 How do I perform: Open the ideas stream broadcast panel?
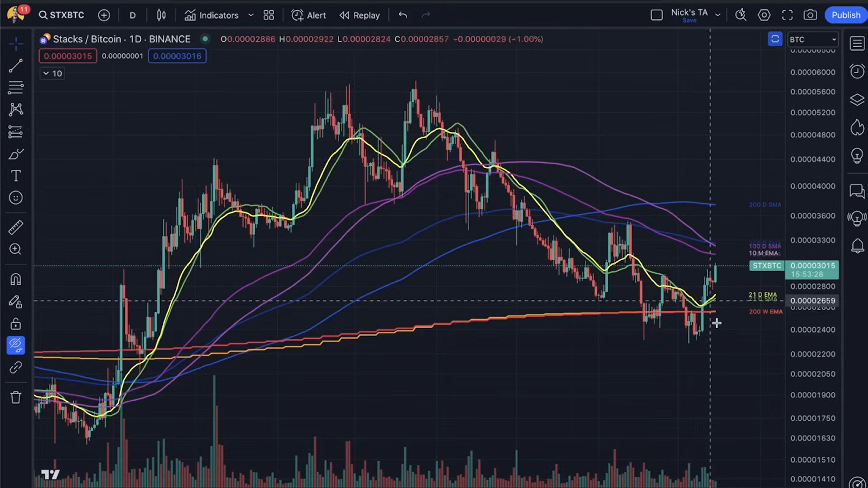click(x=857, y=219)
